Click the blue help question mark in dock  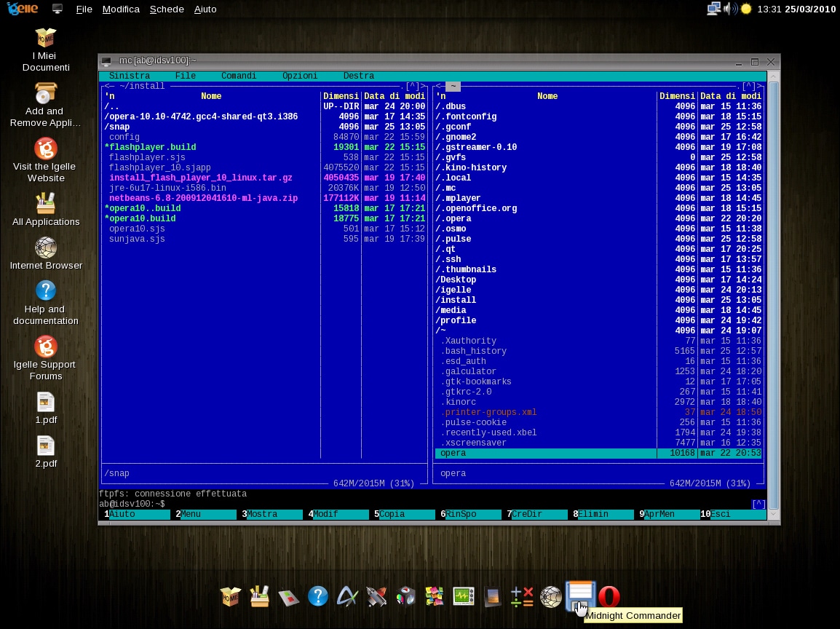pos(318,597)
